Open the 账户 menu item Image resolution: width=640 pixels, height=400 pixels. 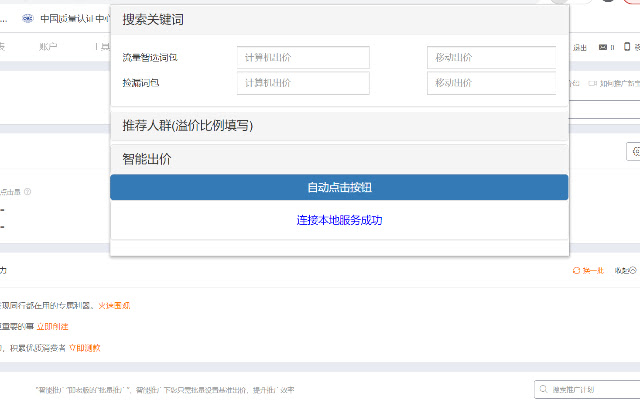[48, 47]
